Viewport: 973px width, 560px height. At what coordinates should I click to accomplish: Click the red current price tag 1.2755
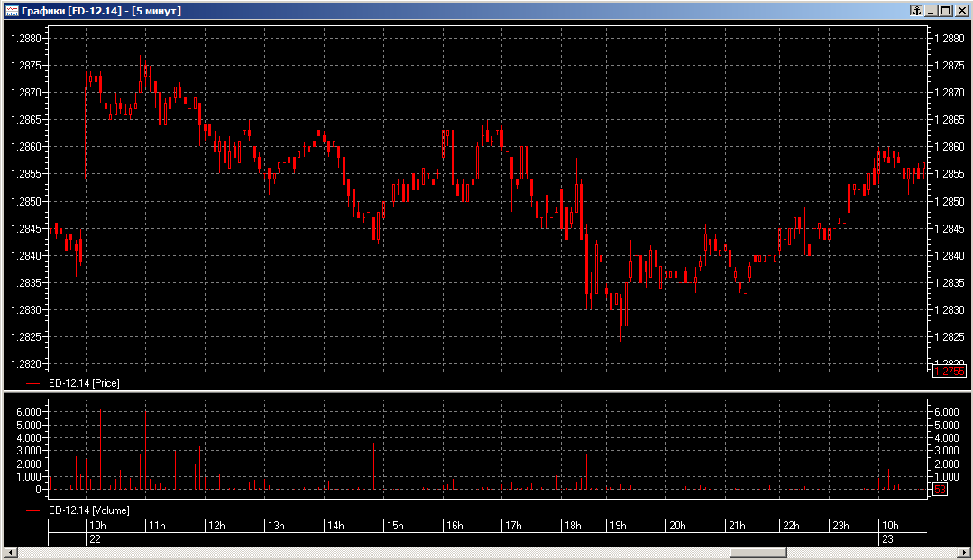coord(949,372)
